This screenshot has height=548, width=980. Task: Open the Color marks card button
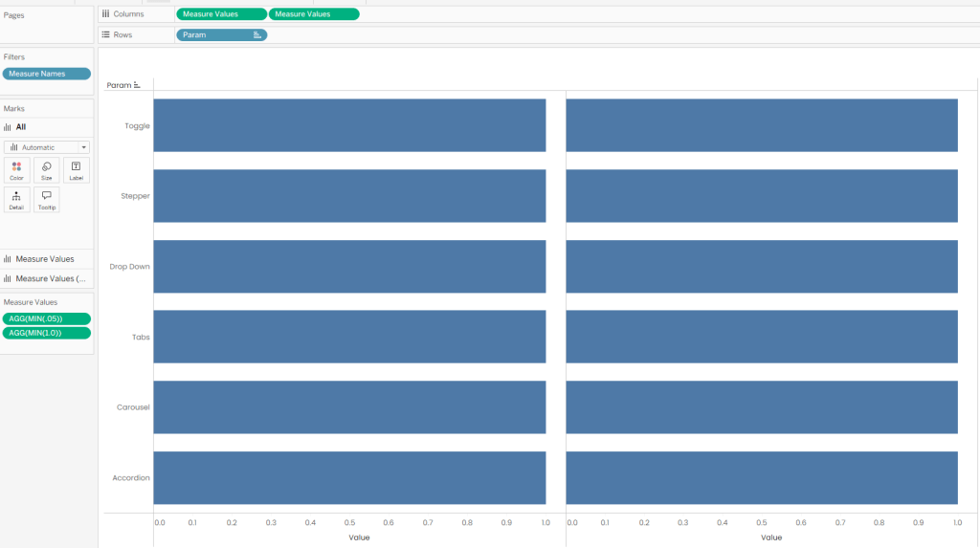coord(17,170)
